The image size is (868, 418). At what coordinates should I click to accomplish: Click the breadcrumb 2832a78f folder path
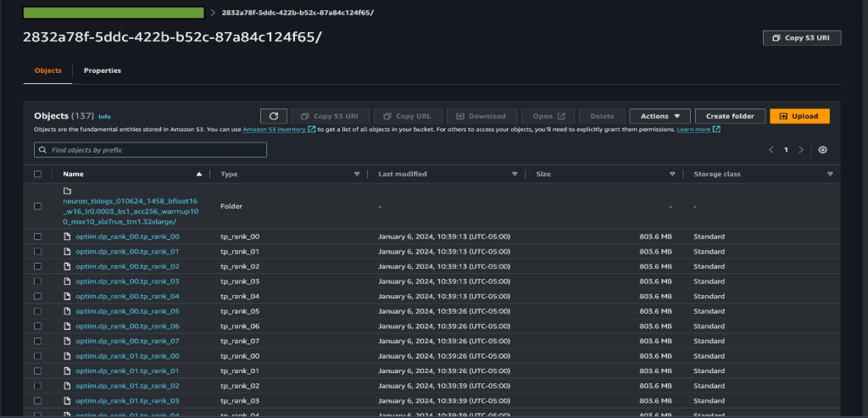(298, 12)
